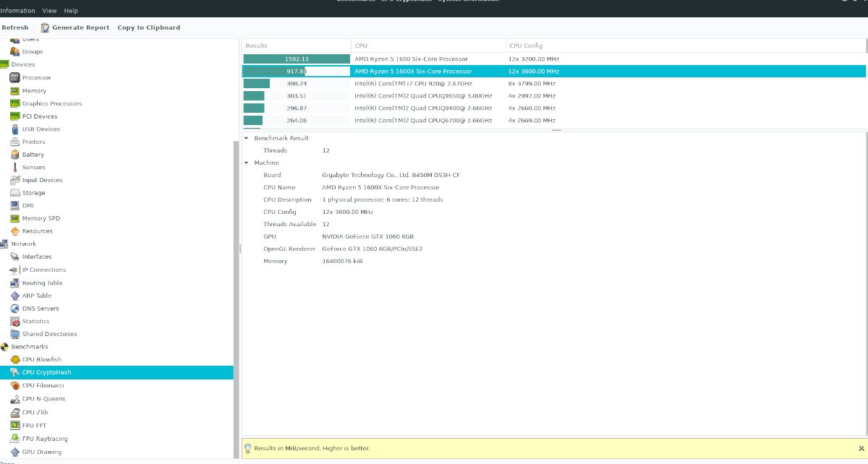
Task: Select the CPU Fibonacci benchmark icon
Action: click(x=15, y=385)
